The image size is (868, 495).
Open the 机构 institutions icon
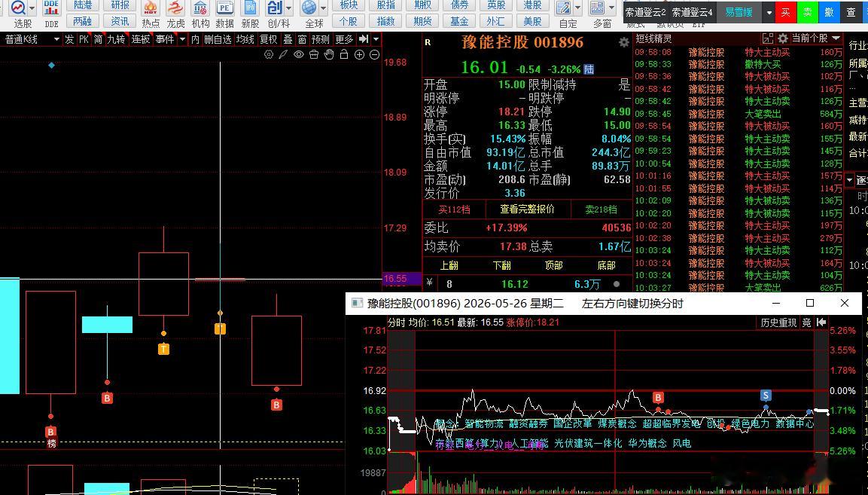(200, 8)
